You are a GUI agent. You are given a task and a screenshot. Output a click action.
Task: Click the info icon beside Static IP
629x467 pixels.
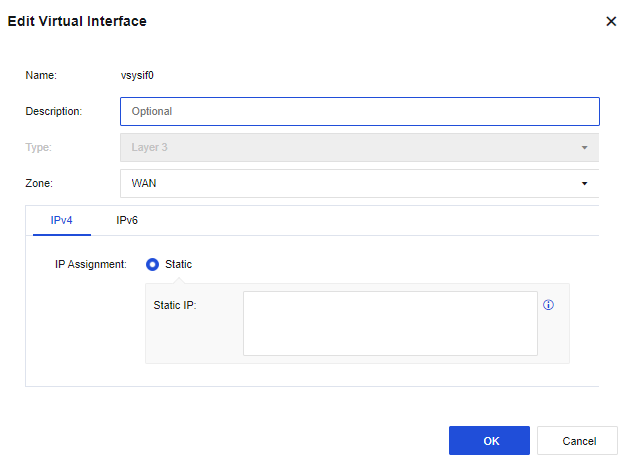coord(548,305)
